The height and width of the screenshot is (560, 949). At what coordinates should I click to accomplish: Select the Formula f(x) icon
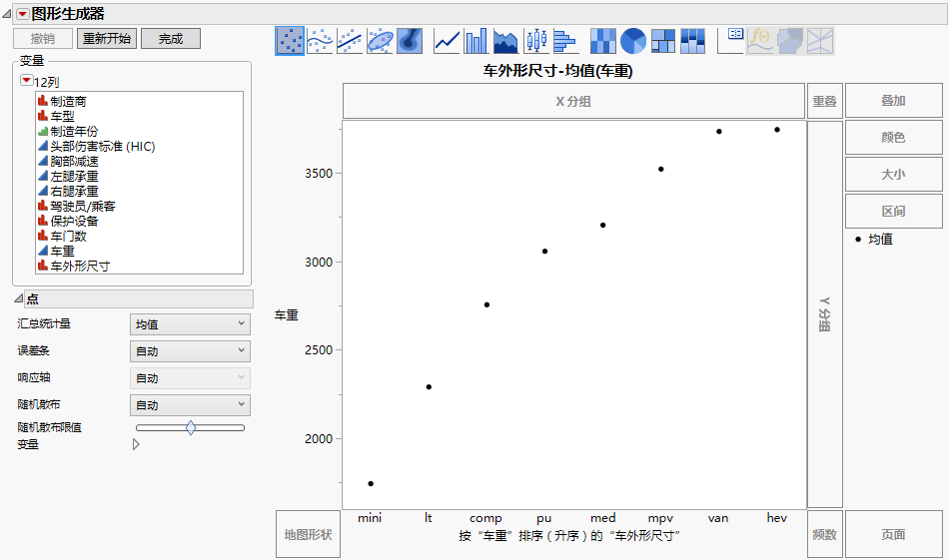click(x=760, y=41)
